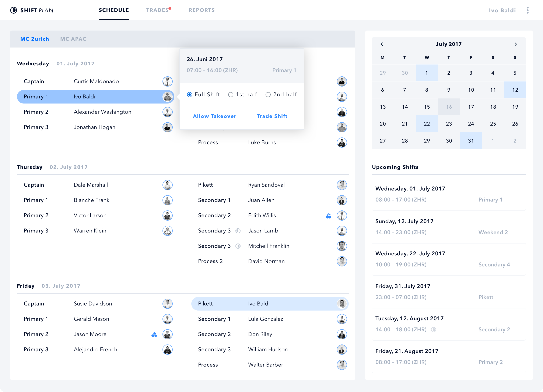Select the Pikett Ivo Baldi shift row
Screen dimensions: 543x392
(270, 304)
